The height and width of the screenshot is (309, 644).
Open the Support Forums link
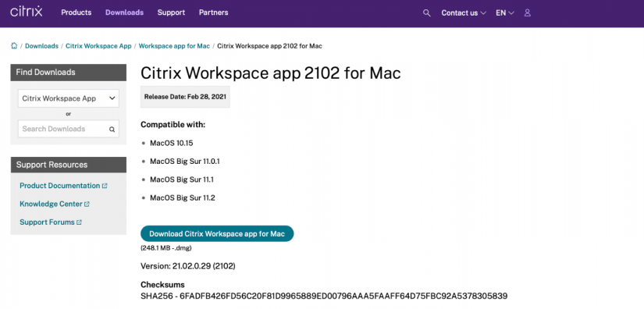coord(47,222)
